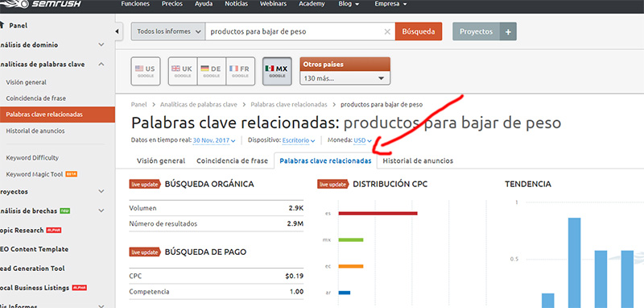Image resolution: width=644 pixels, height=308 pixels.
Task: Select the US Google database flag
Action: point(146,71)
